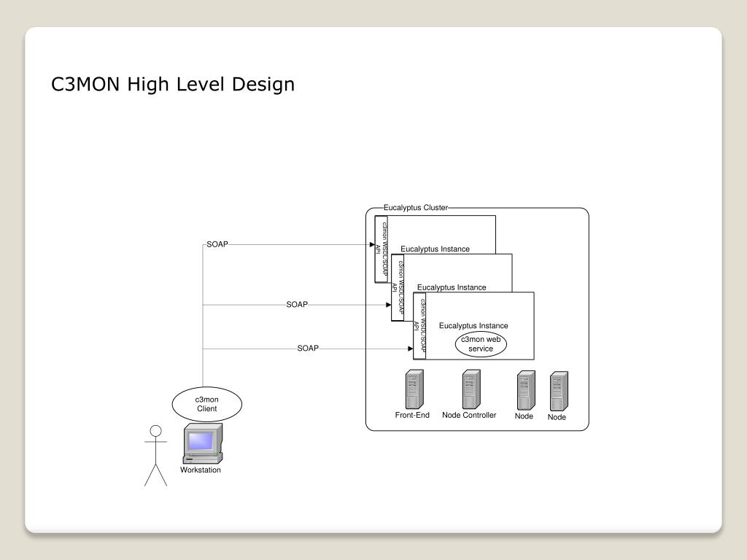The height and width of the screenshot is (560, 747).
Task: Select the Eucalyptus Cluster label
Action: (416, 208)
